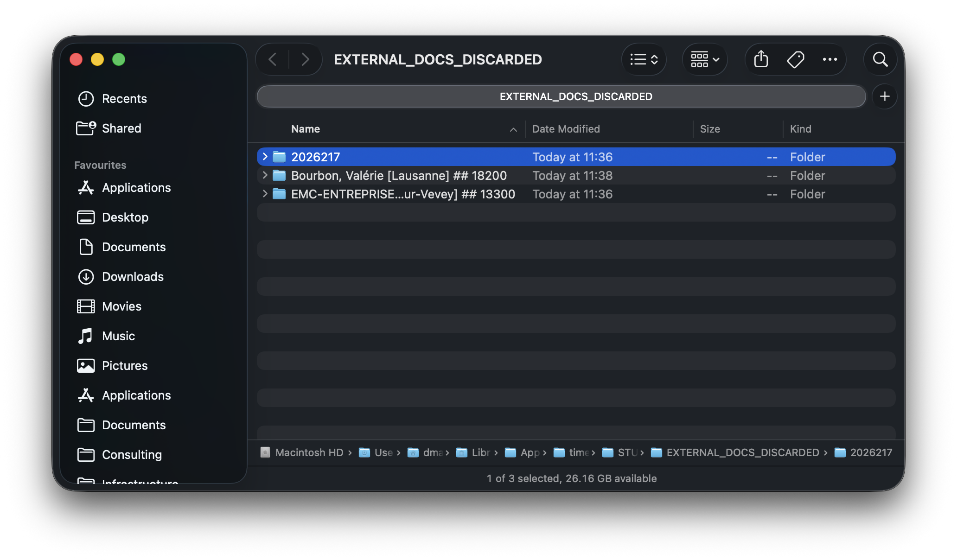Add a new tab with plus button
The height and width of the screenshot is (560, 957).
884,96
